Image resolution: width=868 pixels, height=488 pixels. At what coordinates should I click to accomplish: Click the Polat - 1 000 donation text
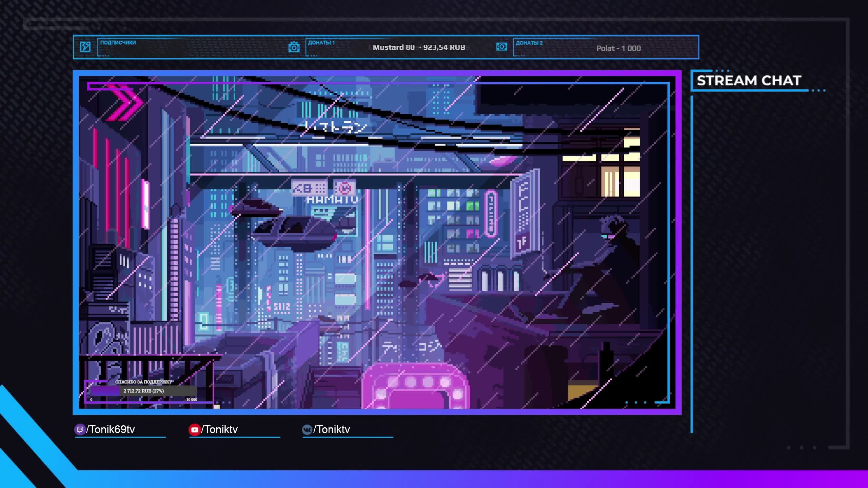[618, 48]
